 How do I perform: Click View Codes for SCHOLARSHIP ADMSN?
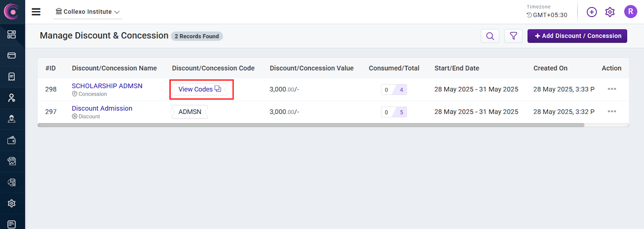(200, 89)
